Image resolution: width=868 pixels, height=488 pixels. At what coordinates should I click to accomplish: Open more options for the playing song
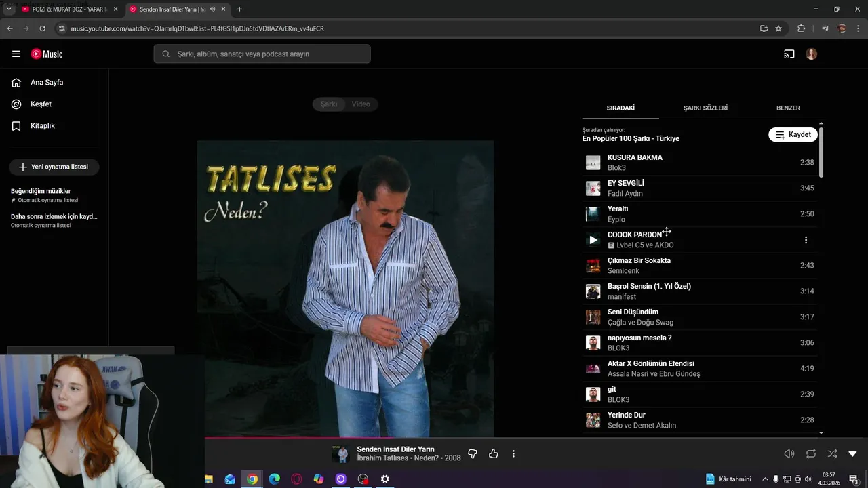pyautogui.click(x=513, y=453)
